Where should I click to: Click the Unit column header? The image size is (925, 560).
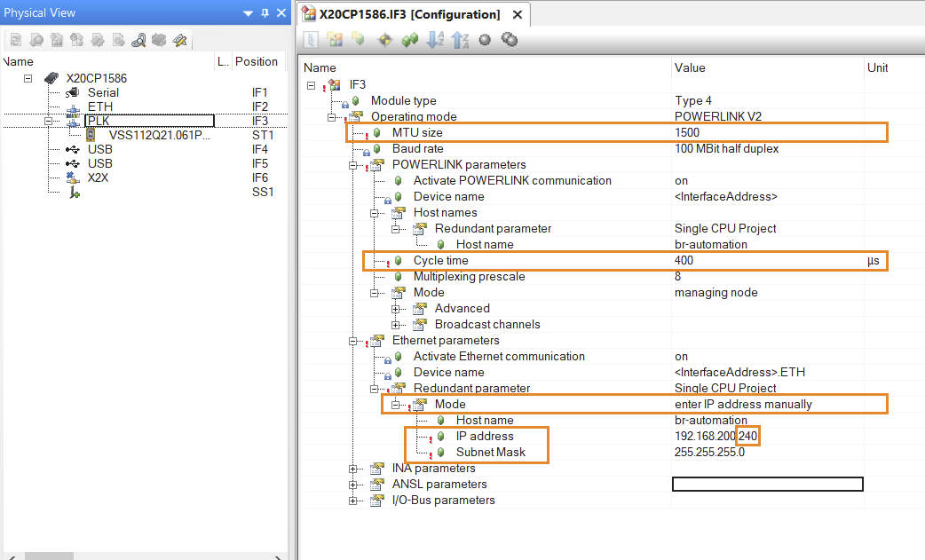click(894, 67)
